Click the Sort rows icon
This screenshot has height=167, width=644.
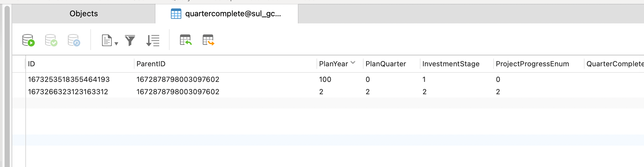(x=153, y=41)
